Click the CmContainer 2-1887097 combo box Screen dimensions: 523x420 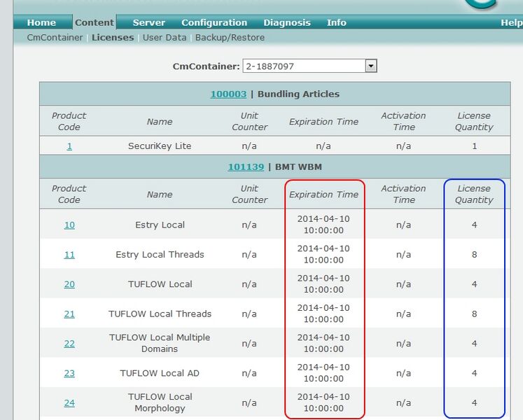(x=304, y=66)
